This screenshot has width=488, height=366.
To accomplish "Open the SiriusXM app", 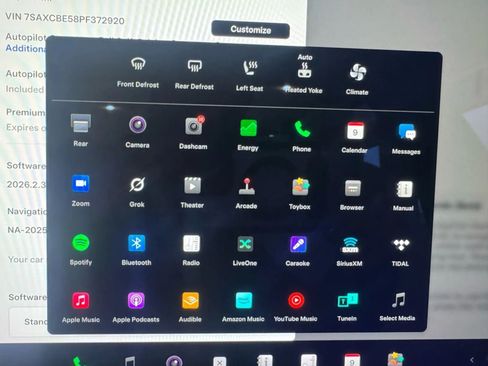I will tap(349, 251).
